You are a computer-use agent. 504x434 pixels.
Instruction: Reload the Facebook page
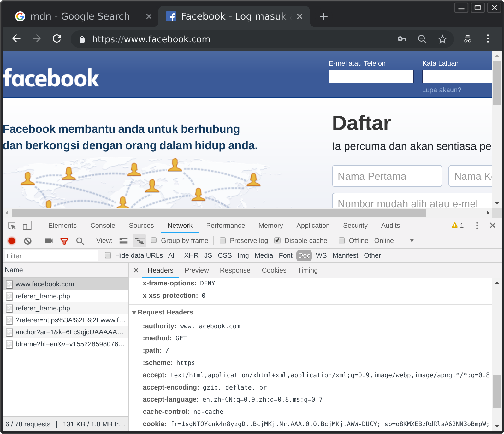point(57,39)
